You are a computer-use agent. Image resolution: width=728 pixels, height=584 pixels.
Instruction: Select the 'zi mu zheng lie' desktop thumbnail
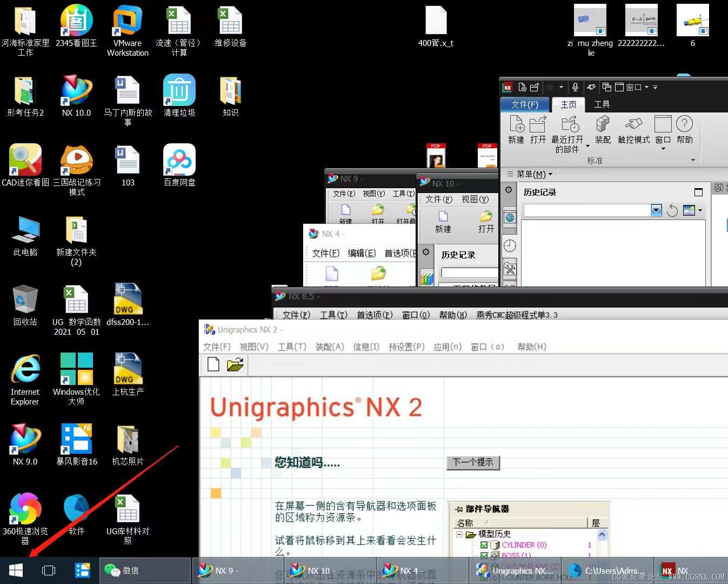(590, 30)
